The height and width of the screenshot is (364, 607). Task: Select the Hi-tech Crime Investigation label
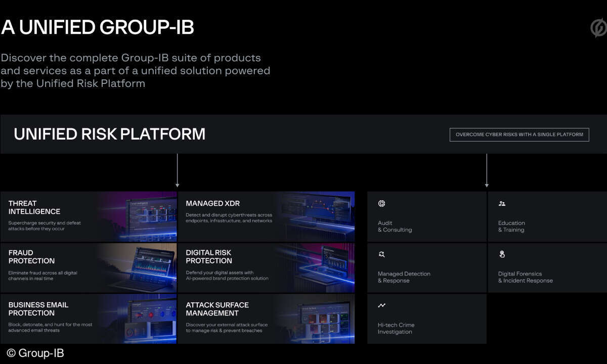click(x=396, y=329)
